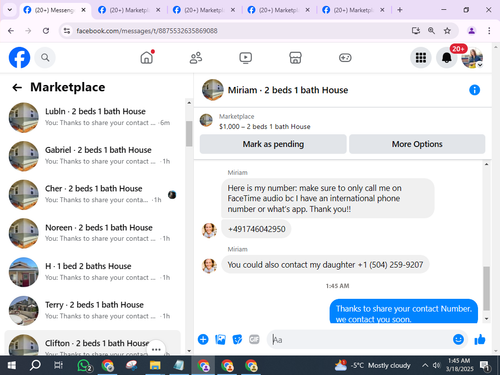The image size is (500, 375).
Task: Click the browser back arrow
Action: [11, 31]
